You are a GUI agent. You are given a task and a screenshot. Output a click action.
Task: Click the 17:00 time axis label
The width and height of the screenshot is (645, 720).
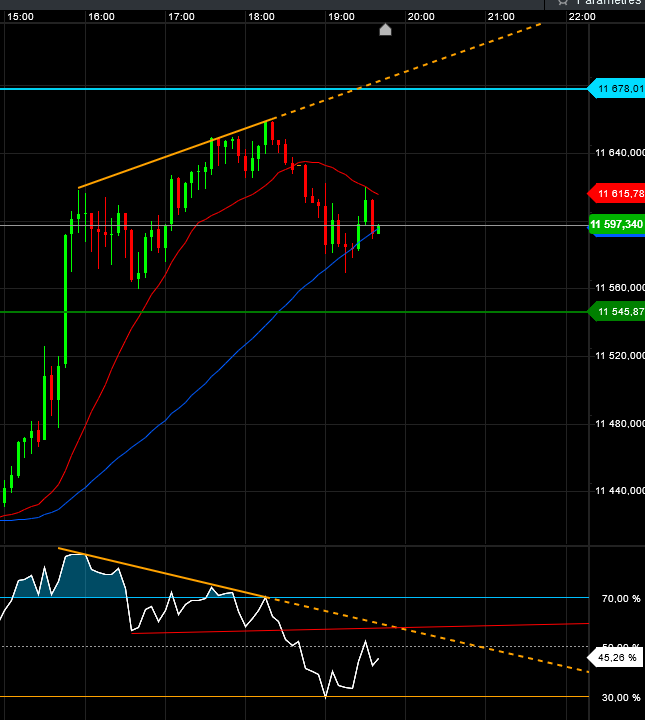pyautogui.click(x=181, y=17)
